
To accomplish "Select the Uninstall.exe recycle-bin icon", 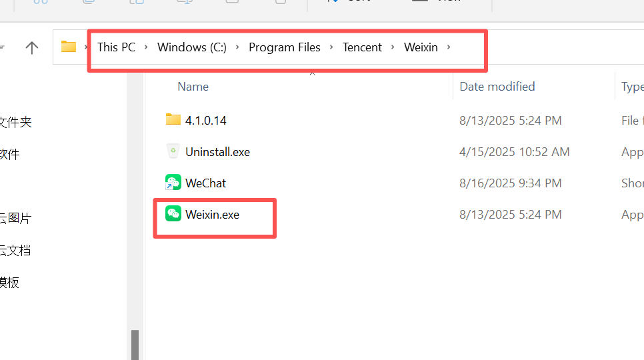I will [173, 151].
